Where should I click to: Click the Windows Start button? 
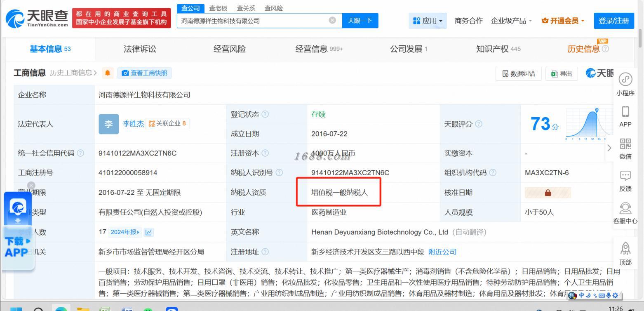pos(16,309)
